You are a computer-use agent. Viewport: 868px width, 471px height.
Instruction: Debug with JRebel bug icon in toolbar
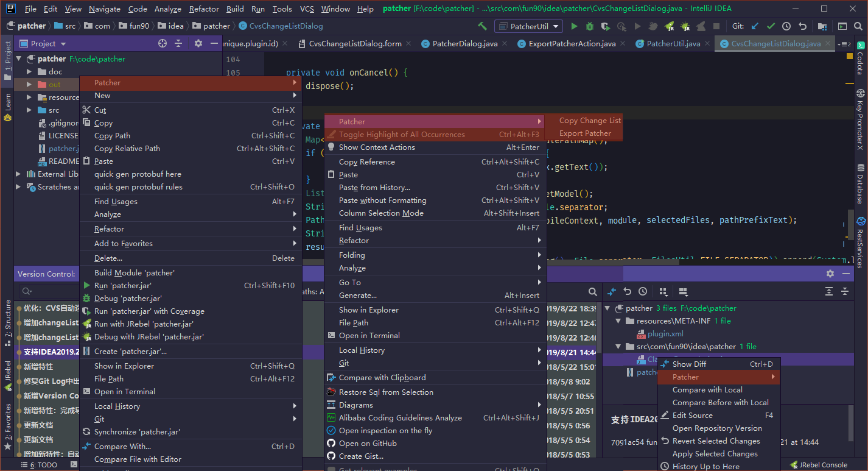[x=685, y=26]
